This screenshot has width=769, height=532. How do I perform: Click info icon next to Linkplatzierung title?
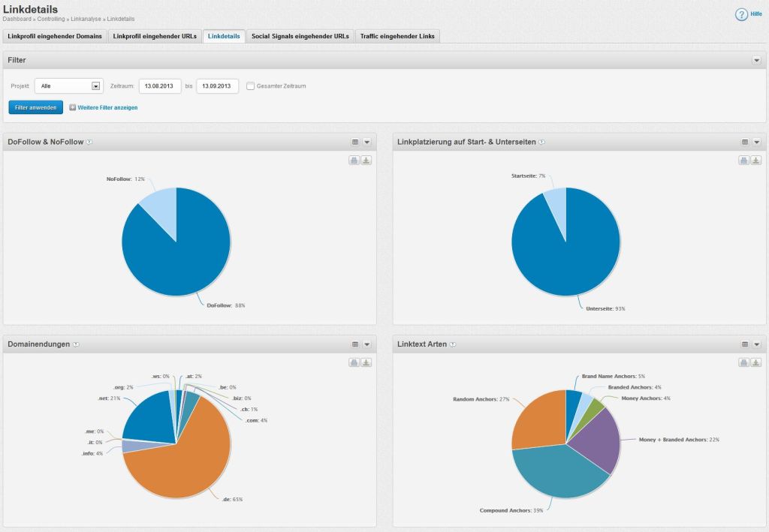coord(542,142)
